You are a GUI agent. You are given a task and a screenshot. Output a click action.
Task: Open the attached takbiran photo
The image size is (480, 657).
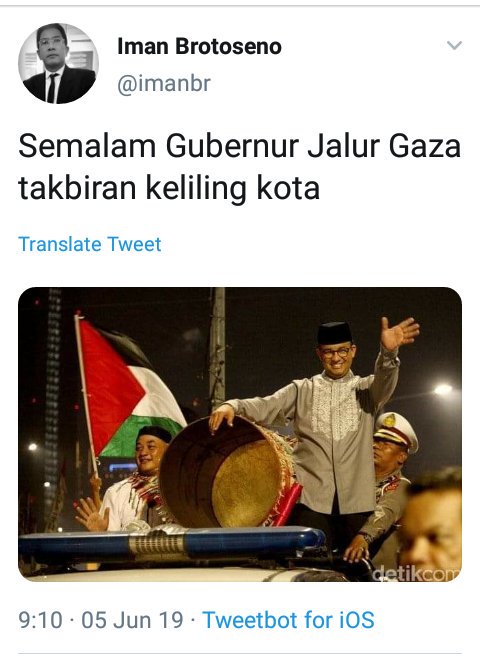click(240, 434)
